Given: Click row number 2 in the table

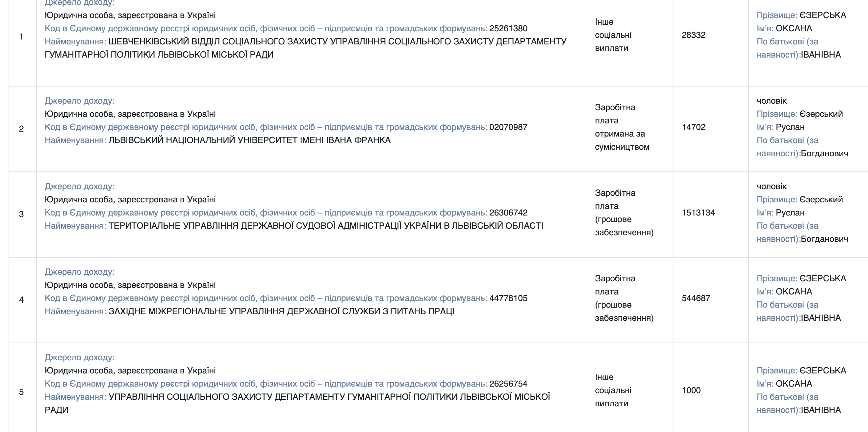Looking at the screenshot, I should 21,129.
